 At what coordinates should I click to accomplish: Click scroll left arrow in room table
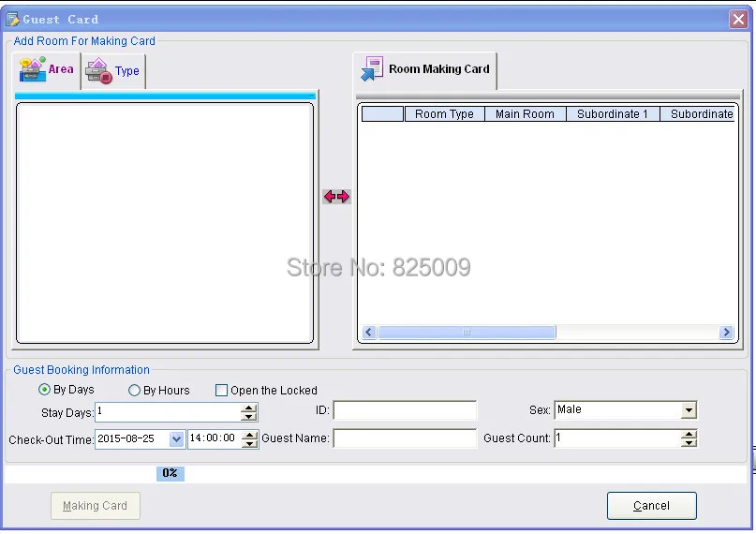click(x=369, y=332)
